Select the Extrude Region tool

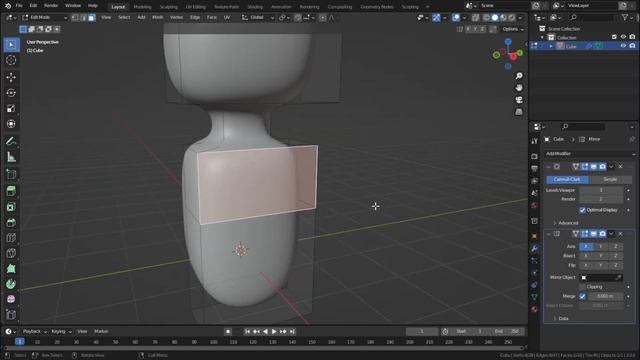click(x=11, y=191)
